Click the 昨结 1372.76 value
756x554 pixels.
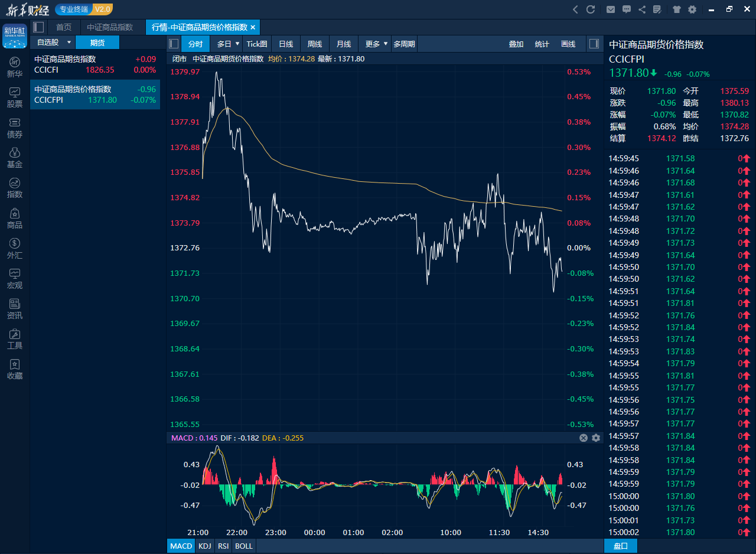[734, 138]
